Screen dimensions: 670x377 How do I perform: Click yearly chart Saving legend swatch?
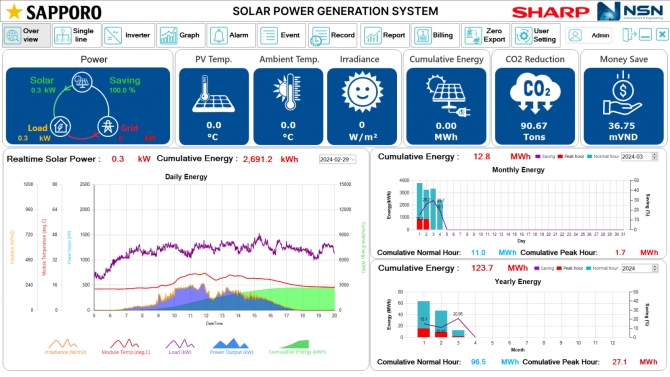click(x=537, y=268)
